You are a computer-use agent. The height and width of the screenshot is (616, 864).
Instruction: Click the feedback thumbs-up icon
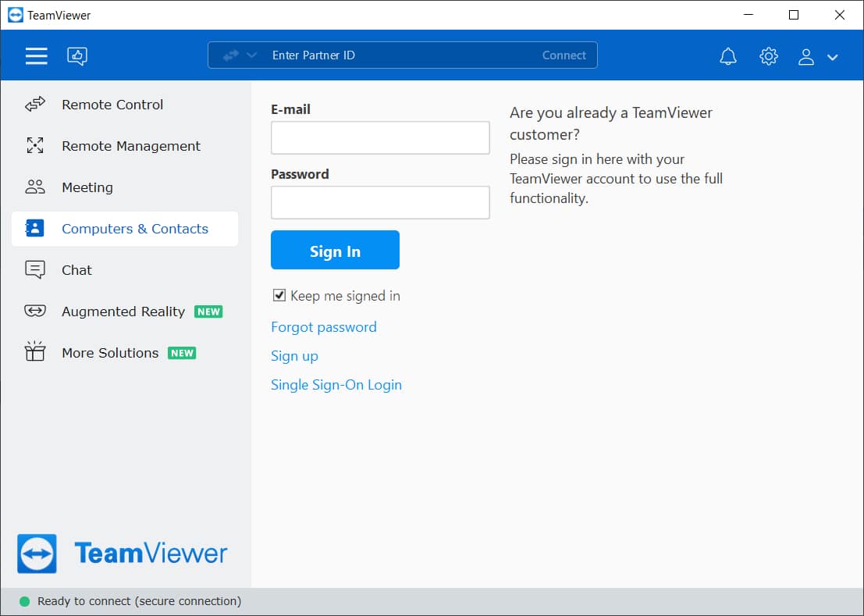pyautogui.click(x=77, y=55)
